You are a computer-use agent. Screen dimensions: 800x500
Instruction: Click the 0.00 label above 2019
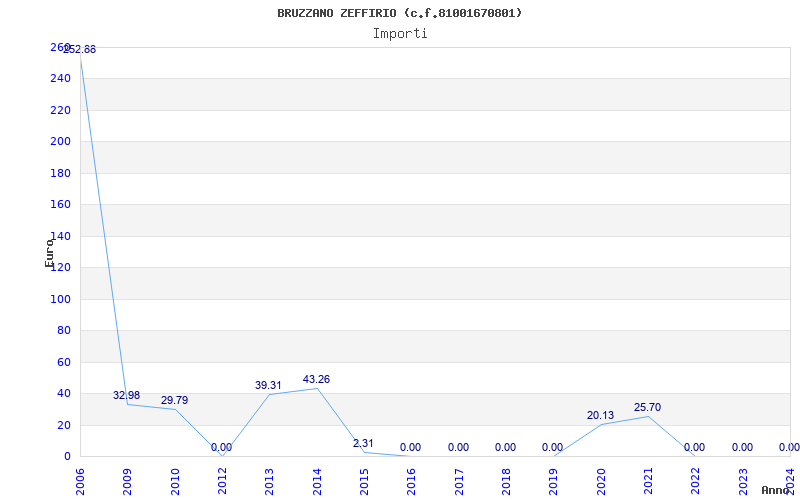click(553, 447)
